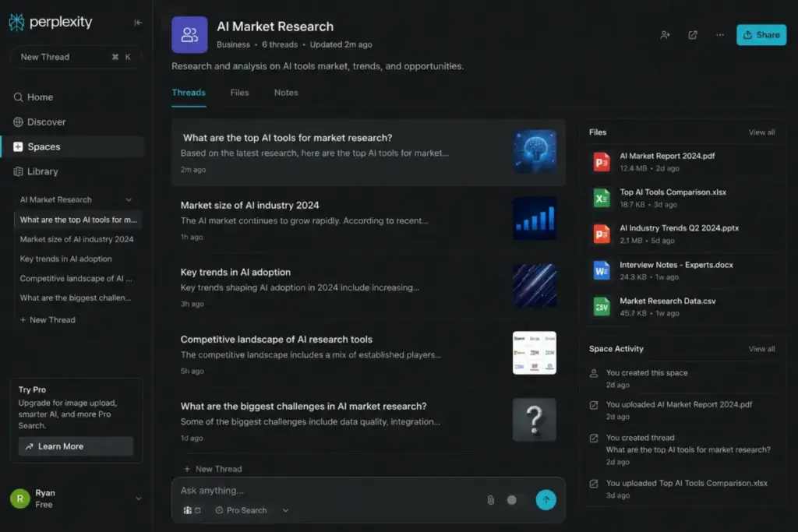
Task: Switch to the Threads tab
Action: [x=189, y=93]
